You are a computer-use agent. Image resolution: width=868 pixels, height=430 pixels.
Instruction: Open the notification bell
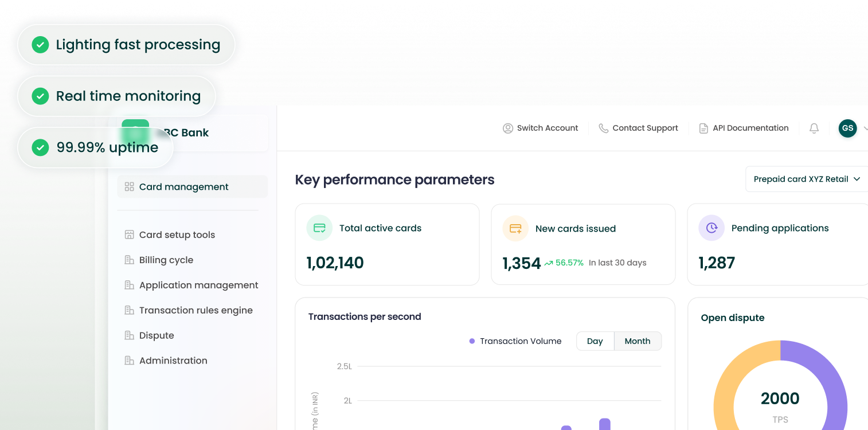coord(814,128)
